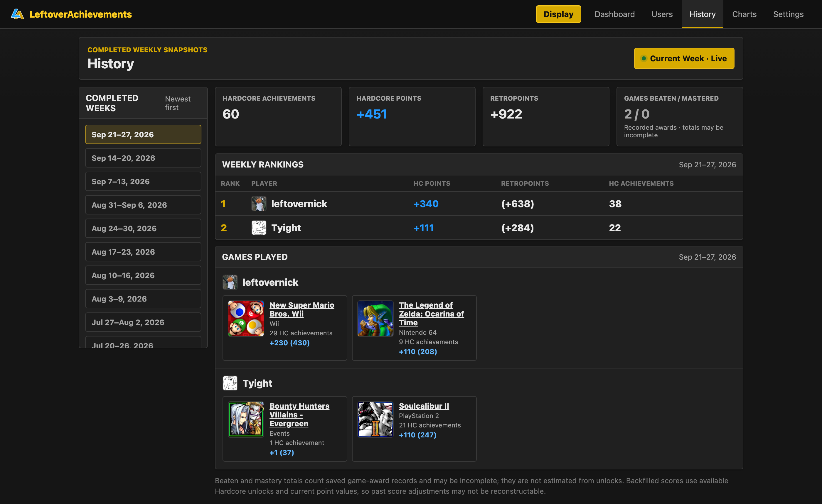The image size is (822, 504).
Task: Switch to the Charts tab
Action: coord(744,14)
